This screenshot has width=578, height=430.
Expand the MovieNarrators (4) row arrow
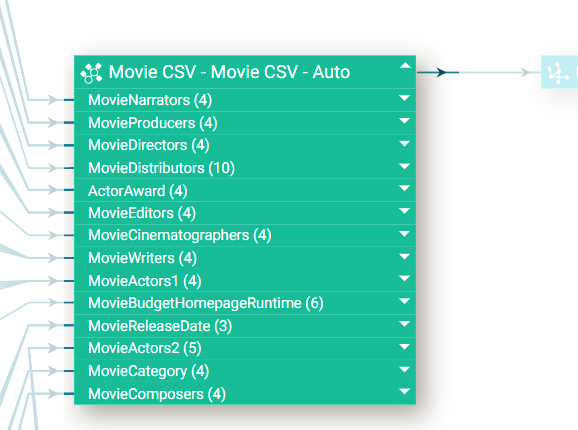[404, 98]
